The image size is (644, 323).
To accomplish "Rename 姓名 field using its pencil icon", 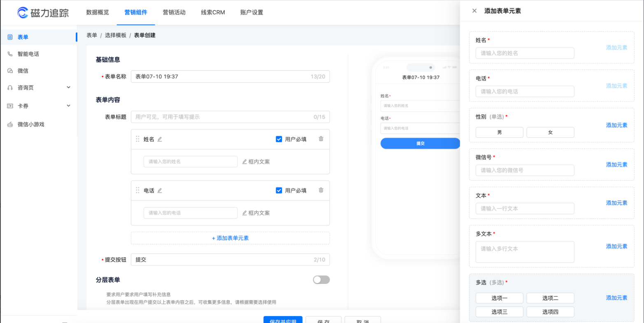I will point(160,139).
